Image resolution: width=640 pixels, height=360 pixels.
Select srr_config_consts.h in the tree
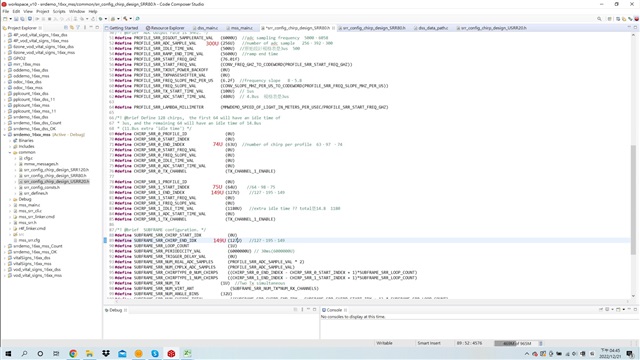tap(42, 187)
